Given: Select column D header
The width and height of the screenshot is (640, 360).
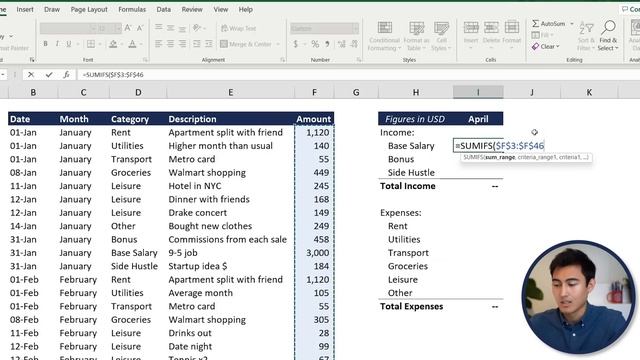Looking at the screenshot, I should tap(138, 92).
